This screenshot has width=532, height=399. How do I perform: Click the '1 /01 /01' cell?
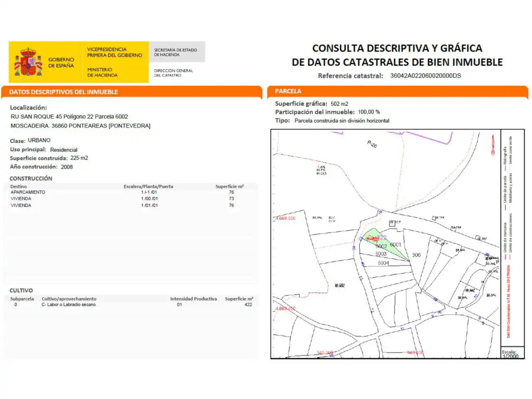[149, 205]
